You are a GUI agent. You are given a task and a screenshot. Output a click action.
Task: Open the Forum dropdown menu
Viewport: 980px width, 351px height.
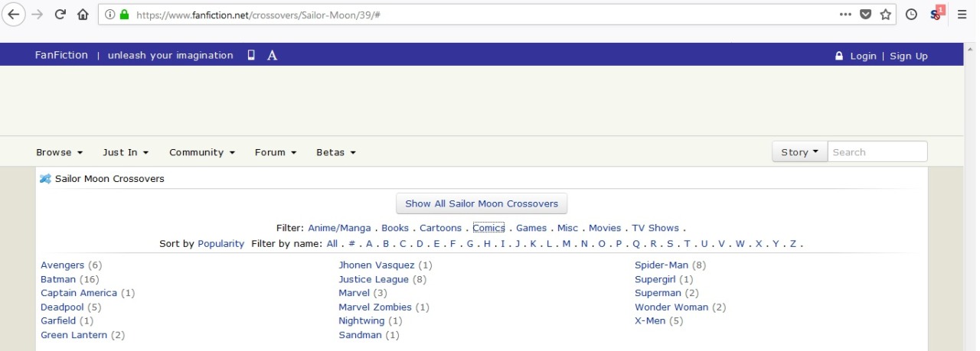pos(276,152)
